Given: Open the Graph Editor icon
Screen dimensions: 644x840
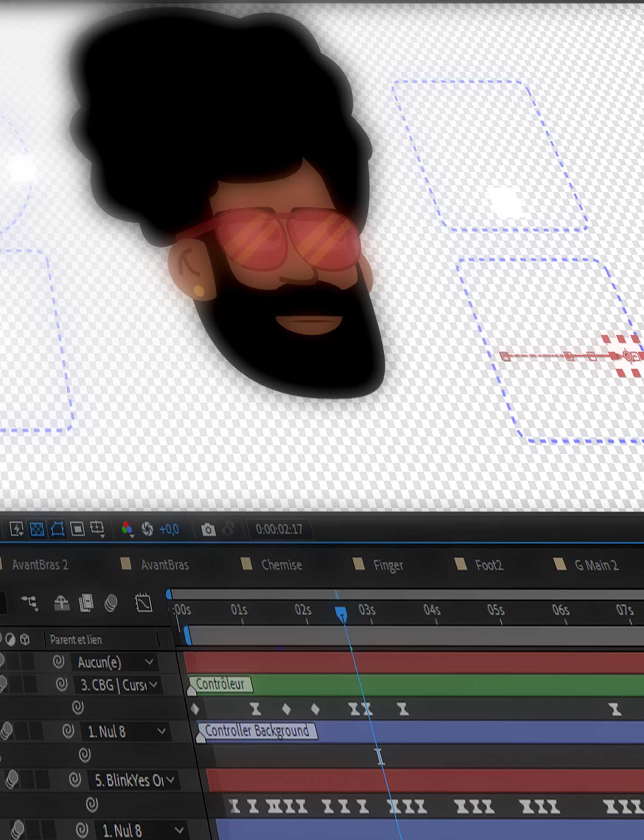Looking at the screenshot, I should 144,603.
